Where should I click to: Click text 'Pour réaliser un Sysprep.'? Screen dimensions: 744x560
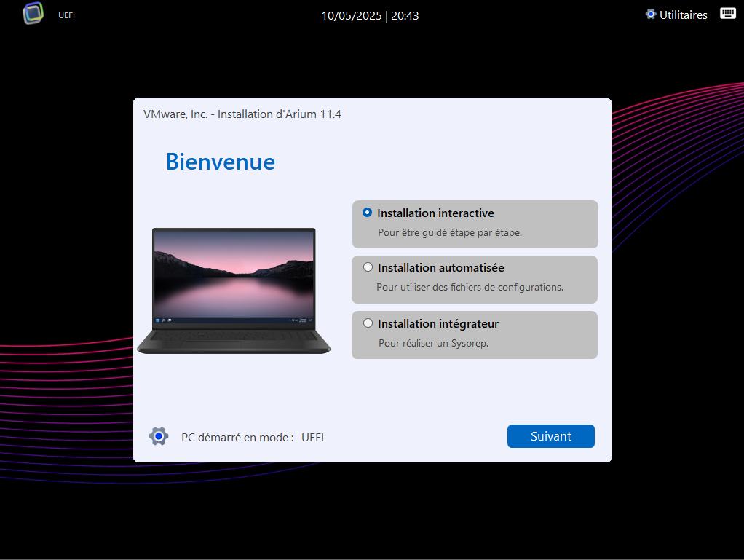tap(433, 343)
